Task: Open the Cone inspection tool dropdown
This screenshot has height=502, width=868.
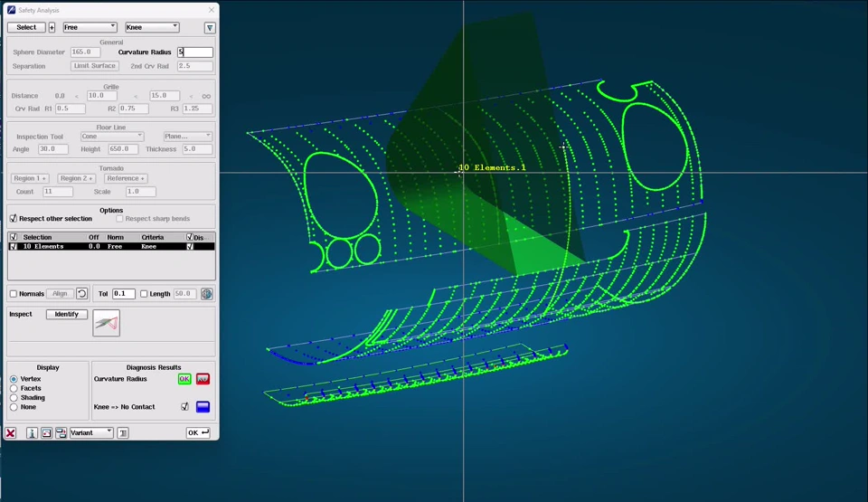Action: coord(112,137)
